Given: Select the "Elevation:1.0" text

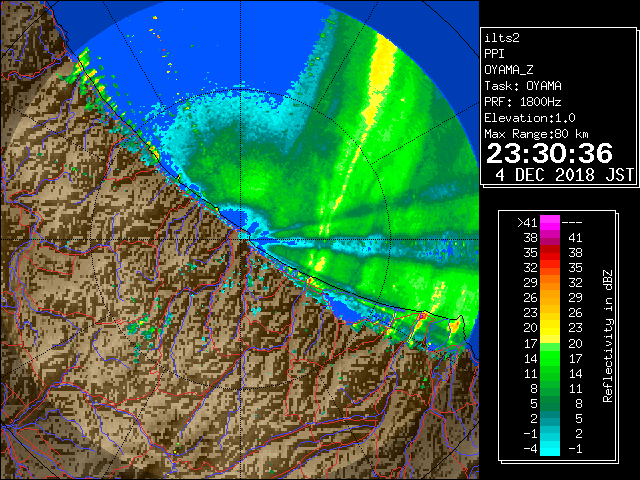Looking at the screenshot, I should [x=530, y=118].
